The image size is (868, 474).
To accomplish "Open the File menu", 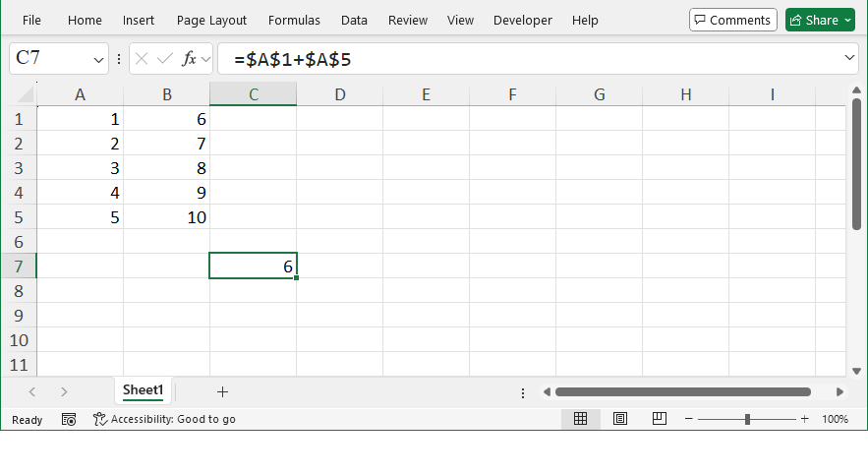I will [31, 21].
